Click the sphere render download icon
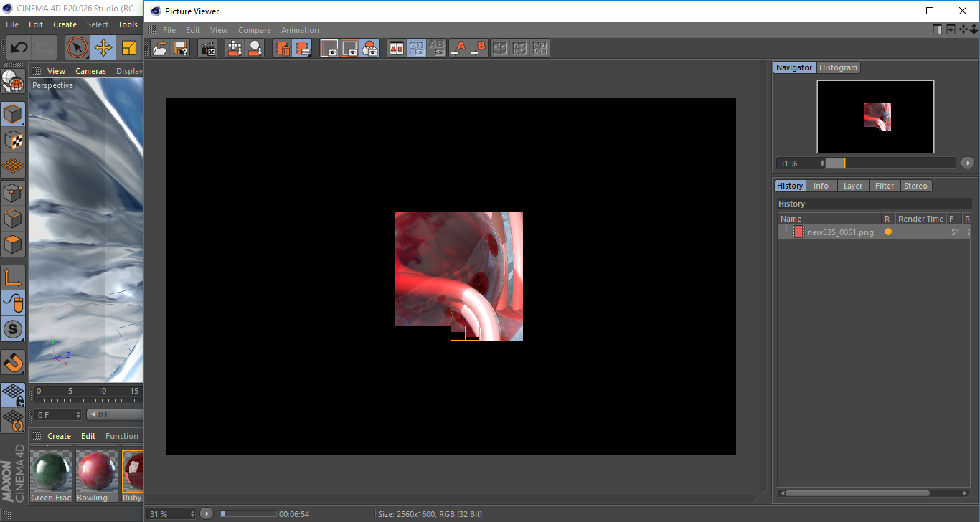The image size is (980, 522). [255, 48]
